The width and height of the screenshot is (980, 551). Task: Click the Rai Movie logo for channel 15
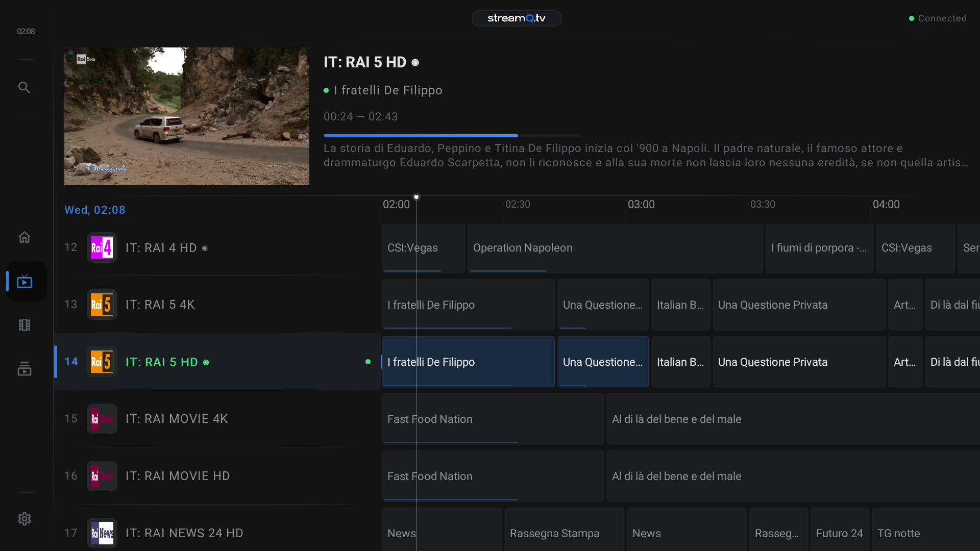point(102,419)
